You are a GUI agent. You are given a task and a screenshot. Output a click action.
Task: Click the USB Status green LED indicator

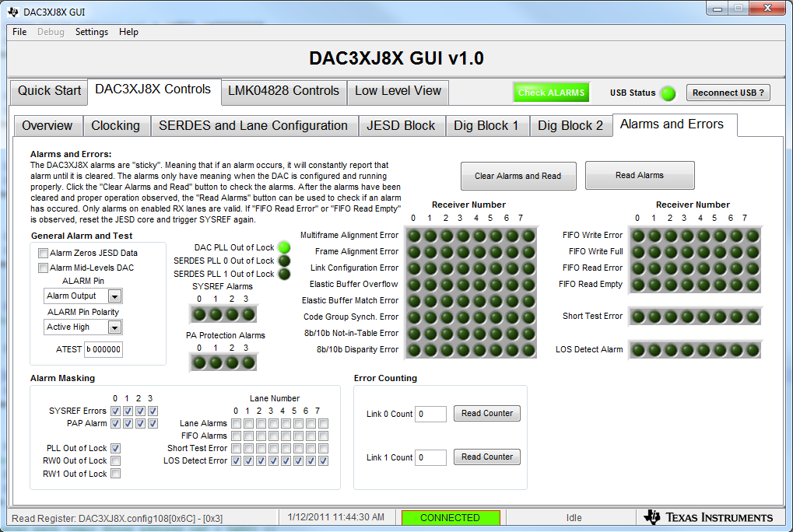click(x=668, y=93)
